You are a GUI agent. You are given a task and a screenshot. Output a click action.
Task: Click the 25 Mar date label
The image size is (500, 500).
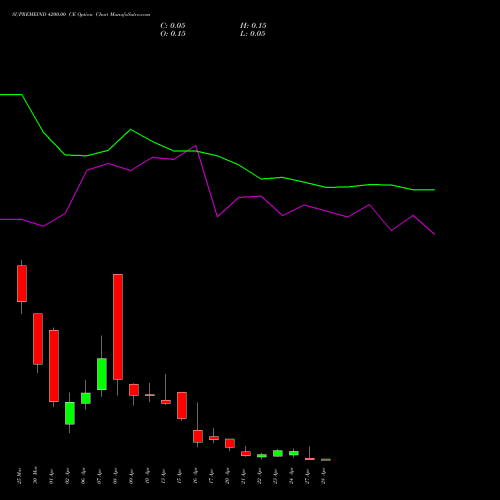19,476
